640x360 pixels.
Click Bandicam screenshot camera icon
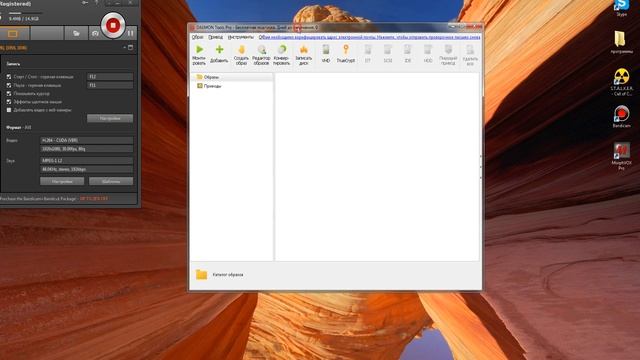pos(95,33)
